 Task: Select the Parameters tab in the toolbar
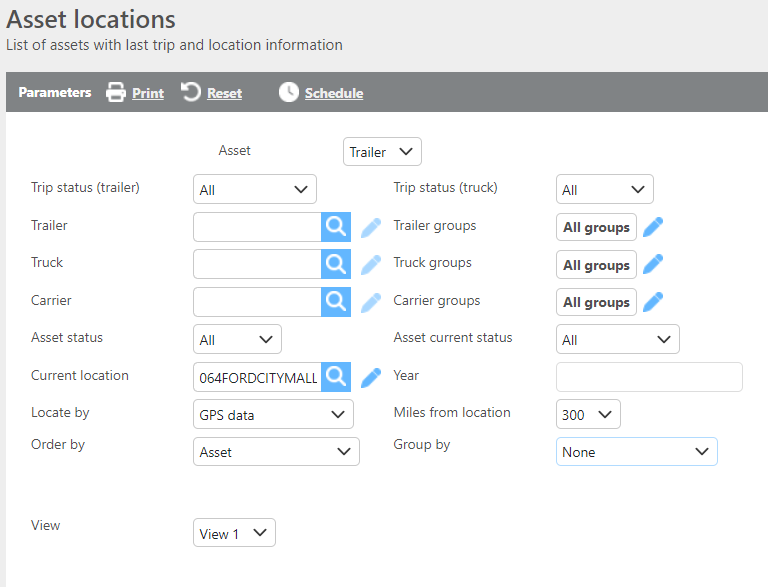point(55,93)
